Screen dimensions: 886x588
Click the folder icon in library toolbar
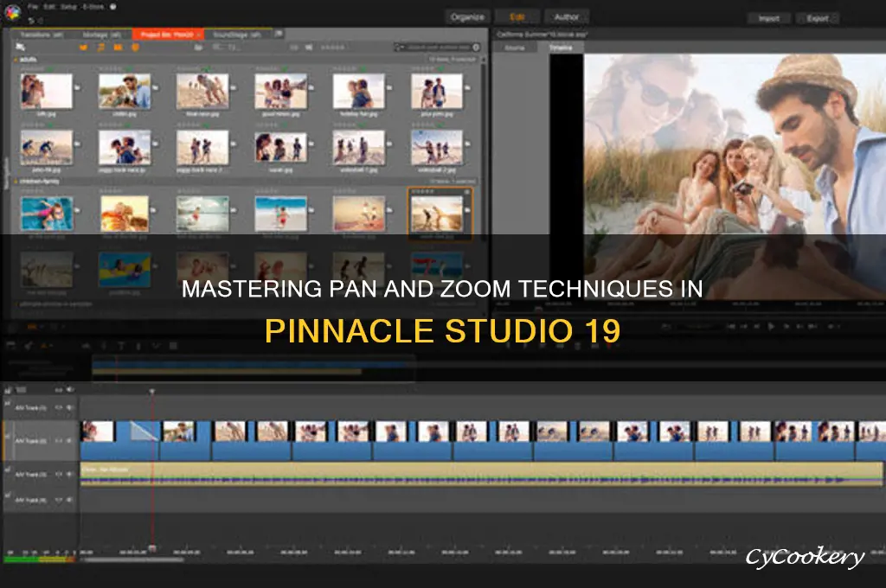pyautogui.click(x=198, y=48)
